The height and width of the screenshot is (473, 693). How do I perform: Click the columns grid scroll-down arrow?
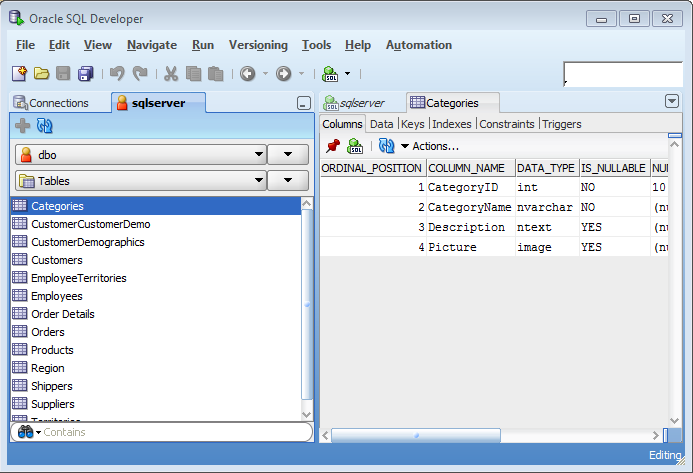click(674, 420)
